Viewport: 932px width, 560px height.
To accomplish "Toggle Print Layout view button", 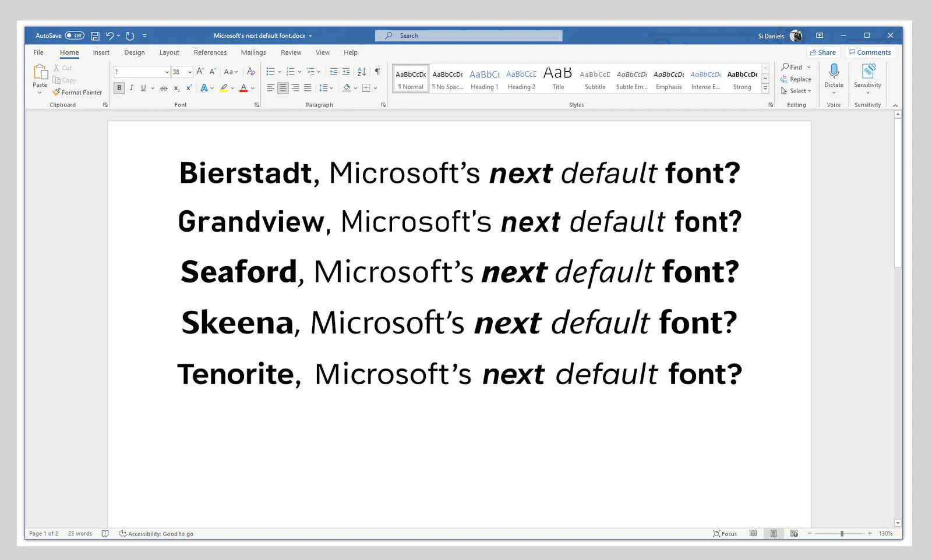I will [774, 533].
